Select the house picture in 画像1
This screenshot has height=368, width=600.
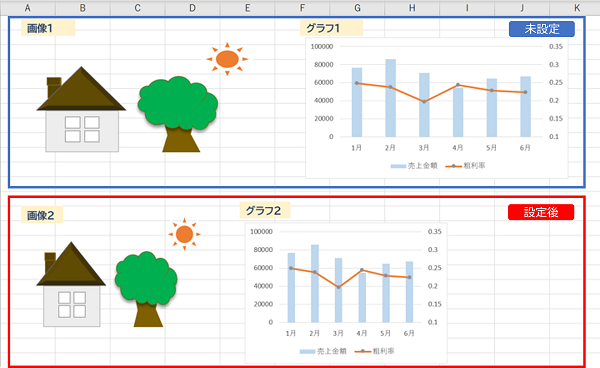pyautogui.click(x=82, y=109)
